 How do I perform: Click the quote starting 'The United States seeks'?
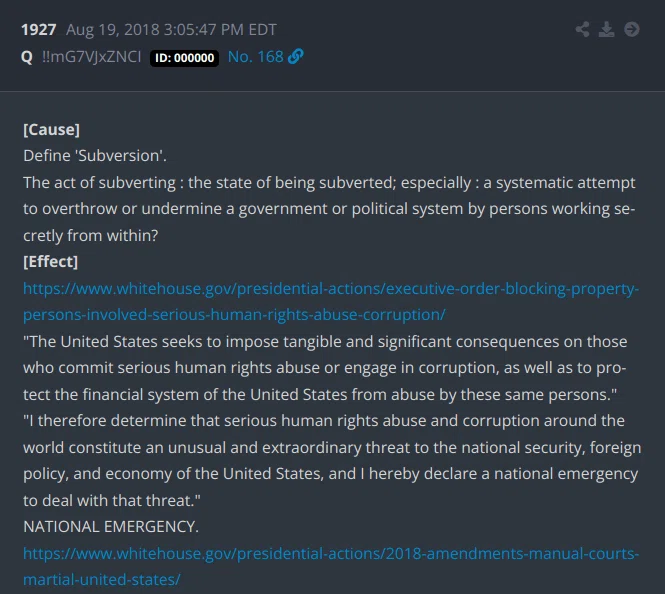point(325,368)
